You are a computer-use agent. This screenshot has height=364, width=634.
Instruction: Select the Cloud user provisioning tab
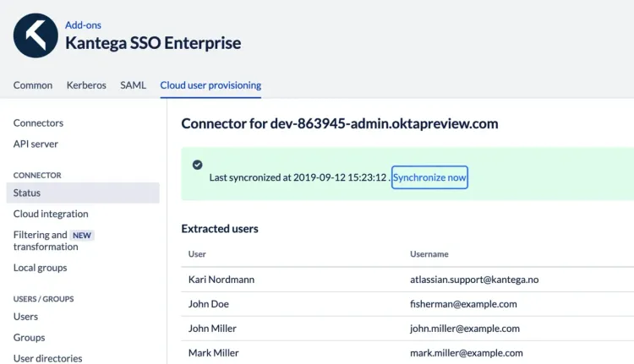click(x=210, y=85)
